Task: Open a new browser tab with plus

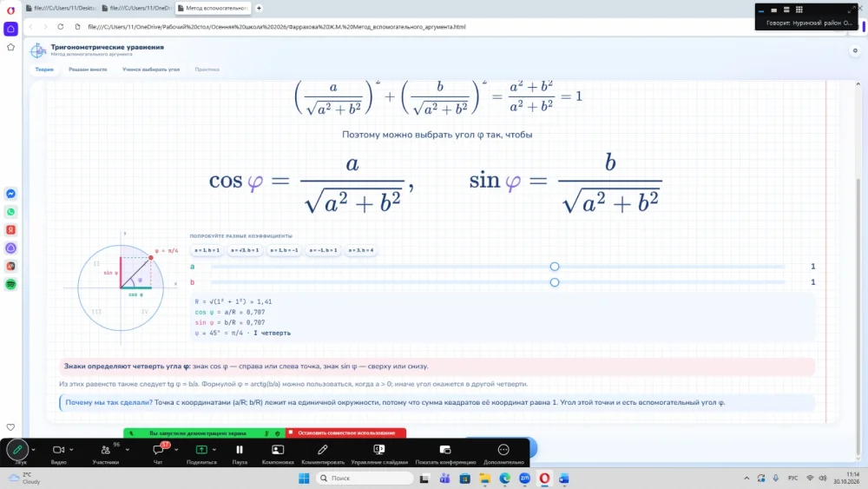Action: [x=259, y=9]
